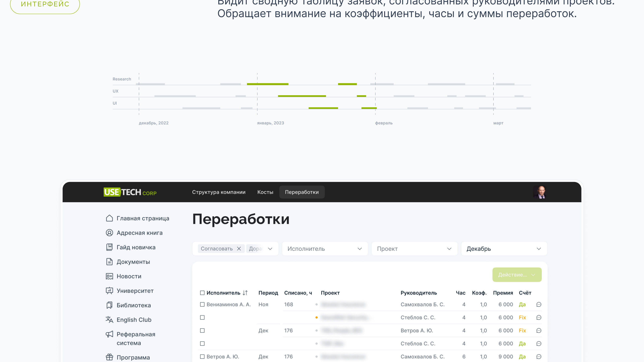
Task: Click the Документы file icon
Action: [109, 262]
